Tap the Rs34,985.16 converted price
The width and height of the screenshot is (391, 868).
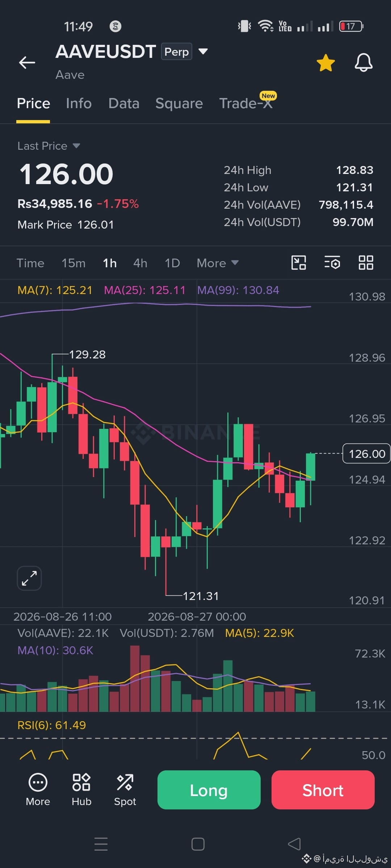click(55, 204)
